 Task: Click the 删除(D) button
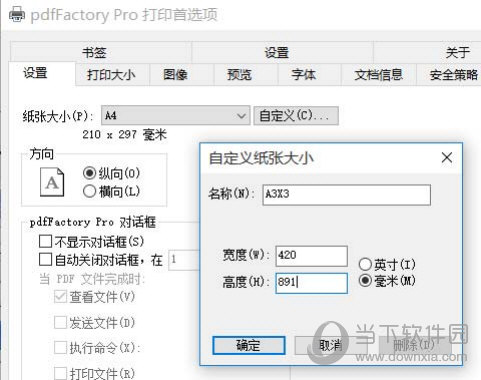414,345
